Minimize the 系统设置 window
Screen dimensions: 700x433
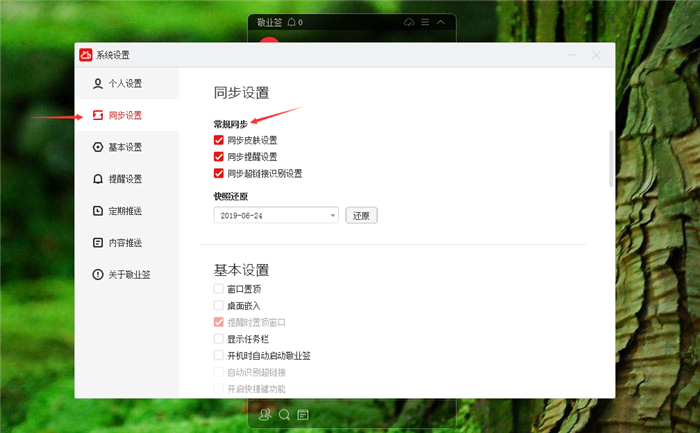pos(572,55)
